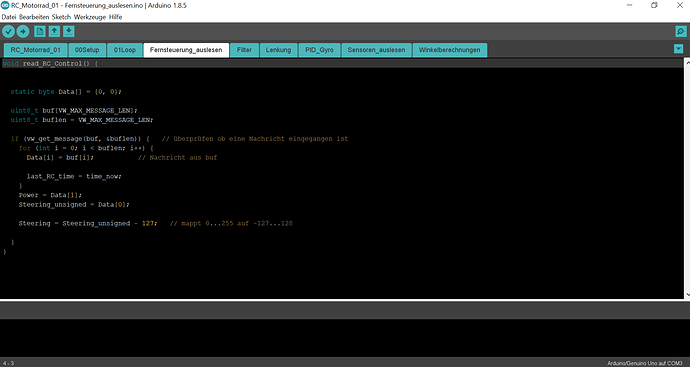
Task: Restore down the Arduino window
Action: point(654,5)
